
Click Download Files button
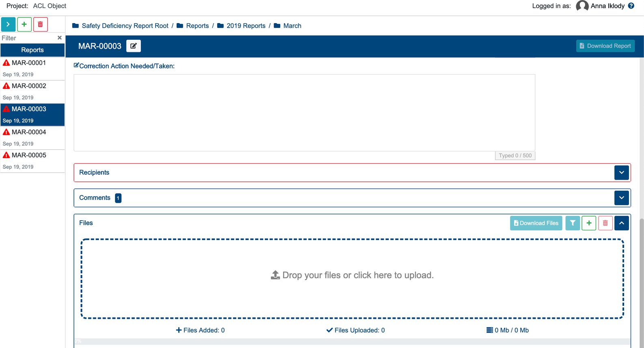click(536, 223)
